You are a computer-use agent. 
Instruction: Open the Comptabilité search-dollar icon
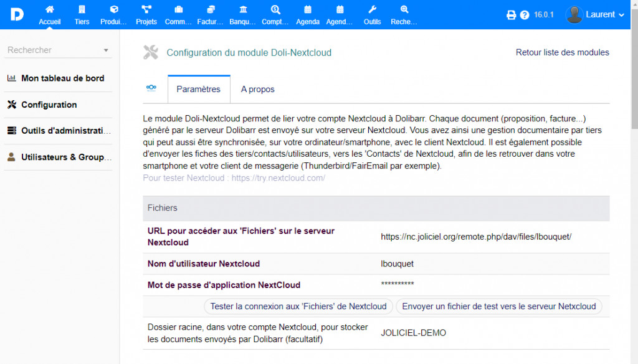[x=275, y=9]
